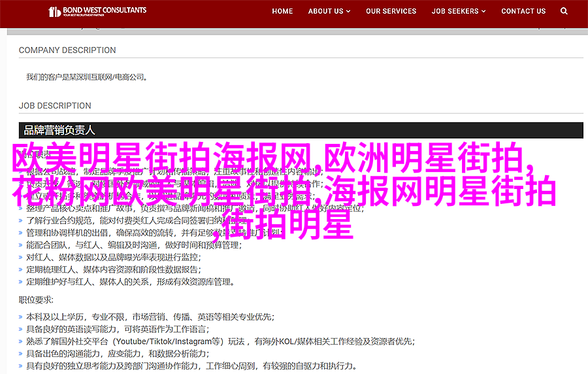Viewport: 588px width, 374px height.
Task: Click the line 对红人、媒体数据以及品牌曝光率表现进行监控
Action: tap(114, 258)
